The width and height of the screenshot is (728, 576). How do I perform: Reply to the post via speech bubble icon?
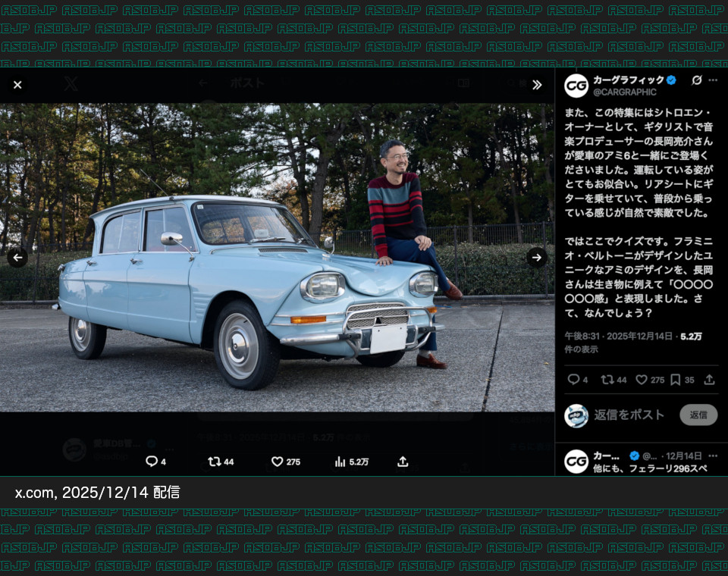[x=573, y=380]
